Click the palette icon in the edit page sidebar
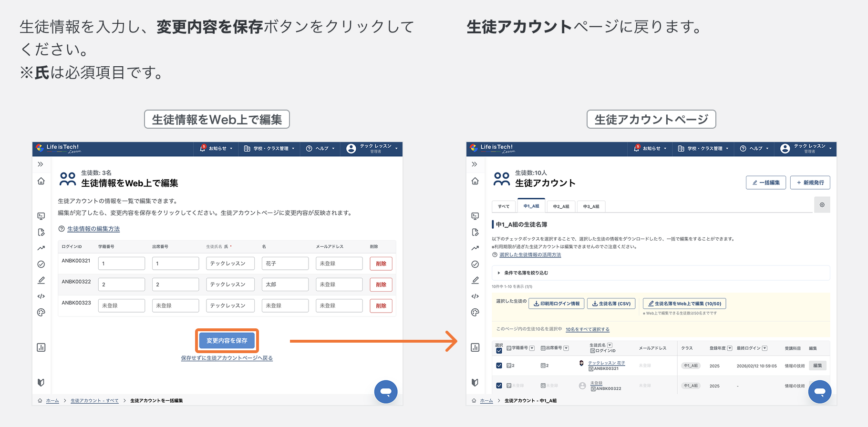 (x=41, y=313)
